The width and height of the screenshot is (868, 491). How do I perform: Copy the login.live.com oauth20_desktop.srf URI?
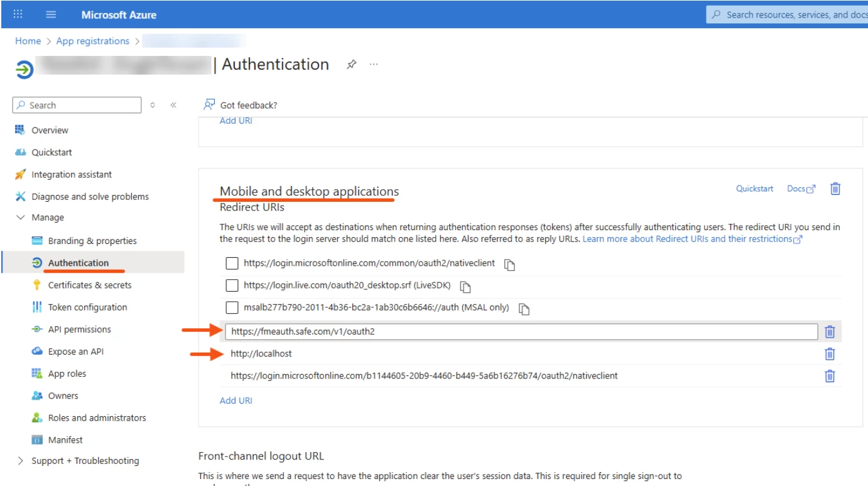click(465, 287)
